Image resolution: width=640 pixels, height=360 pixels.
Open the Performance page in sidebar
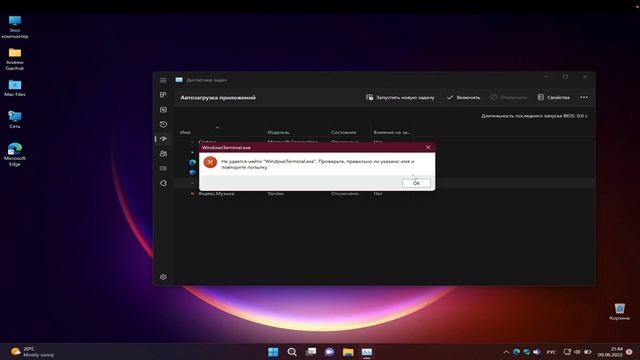(x=163, y=109)
